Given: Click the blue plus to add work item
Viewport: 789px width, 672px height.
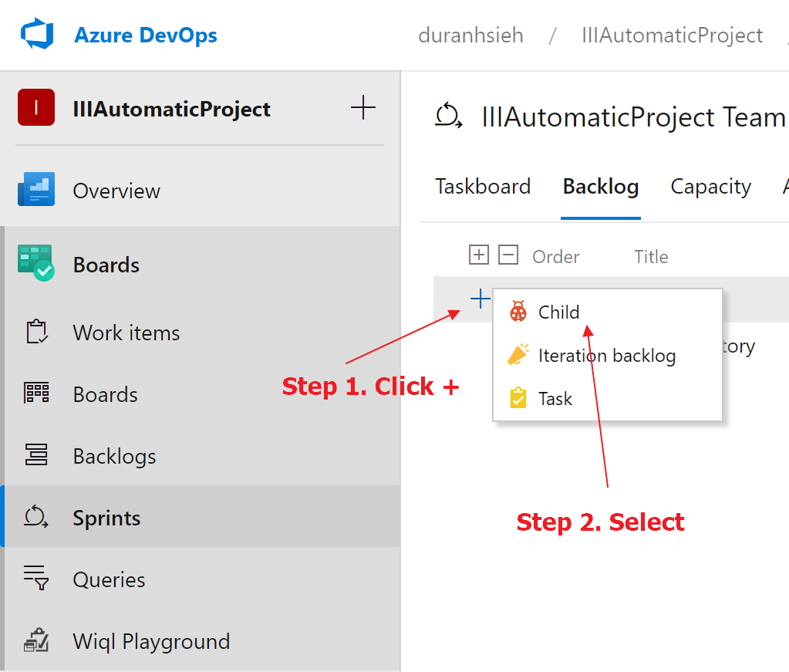Looking at the screenshot, I should point(480,299).
